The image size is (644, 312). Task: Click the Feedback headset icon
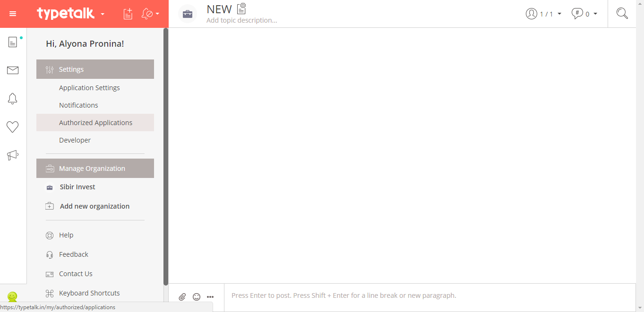(x=50, y=255)
